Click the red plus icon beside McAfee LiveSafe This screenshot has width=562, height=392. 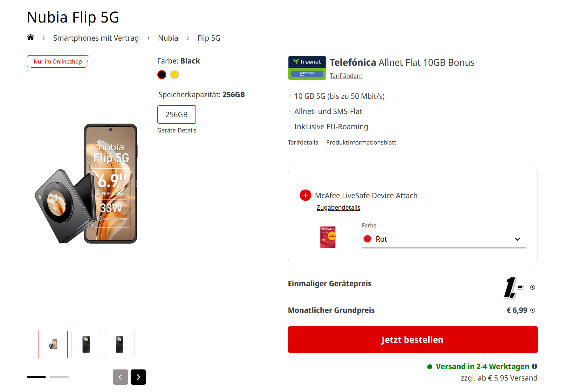305,195
